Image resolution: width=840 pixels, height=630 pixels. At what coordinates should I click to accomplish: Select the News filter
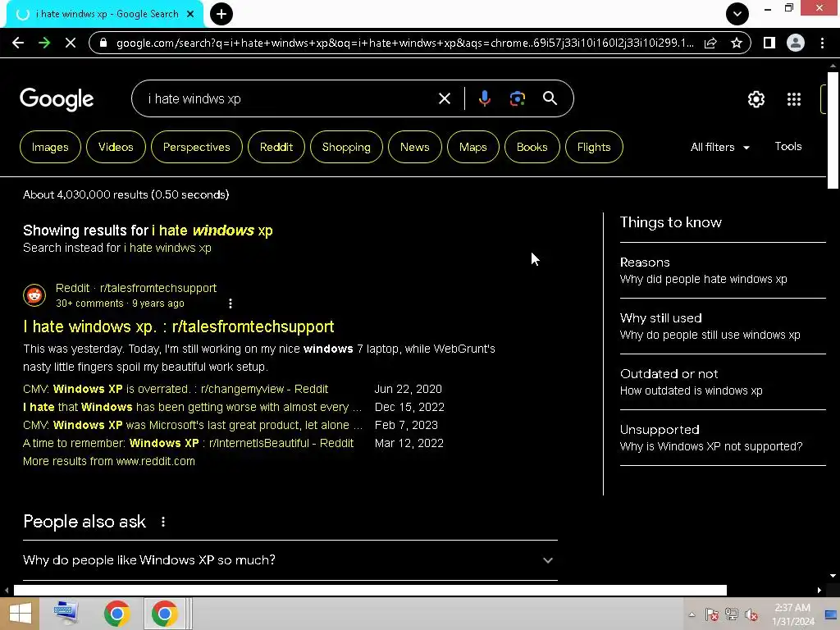coord(414,147)
